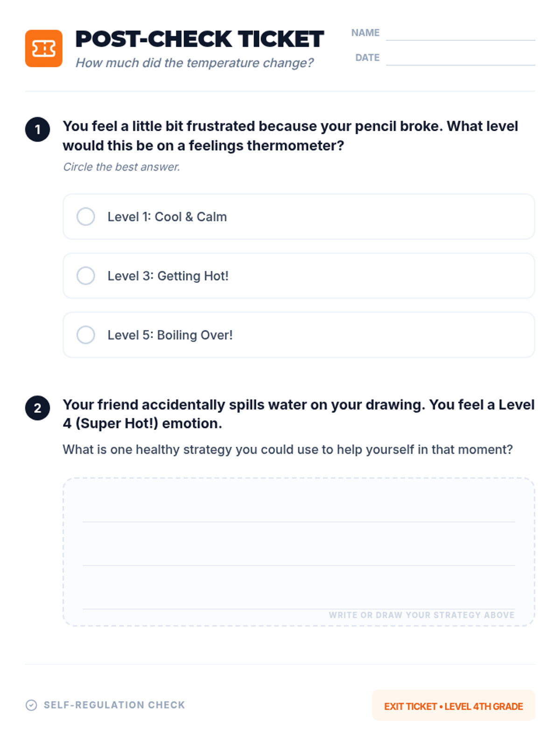
Task: Click the Level 1: Cool & Calm option text
Action: click(x=167, y=217)
